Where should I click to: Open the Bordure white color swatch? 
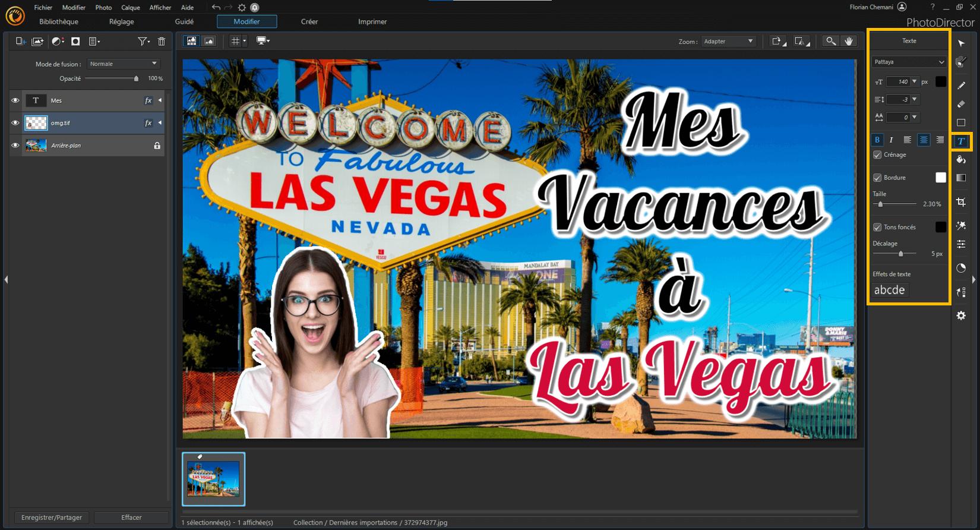pos(941,177)
